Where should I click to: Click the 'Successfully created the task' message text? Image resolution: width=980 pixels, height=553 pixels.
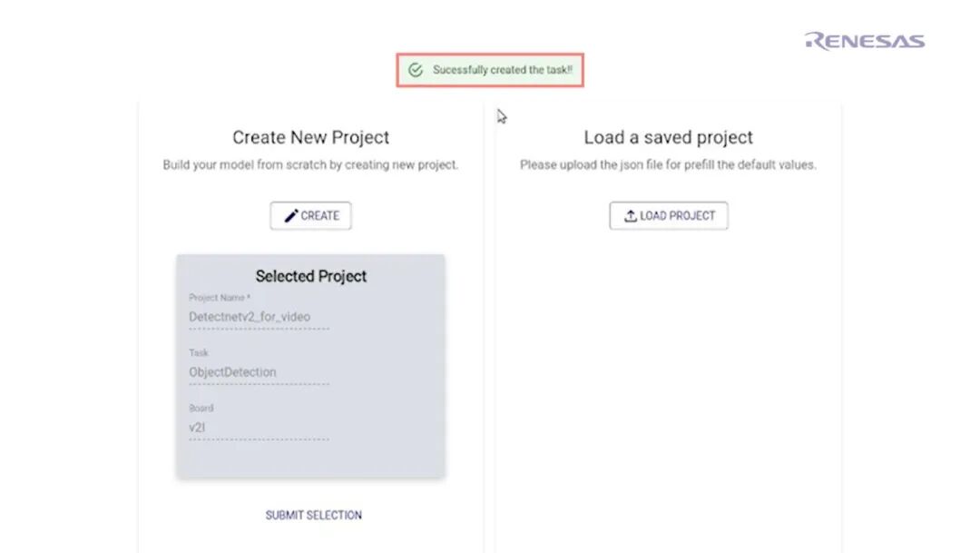tap(502, 70)
